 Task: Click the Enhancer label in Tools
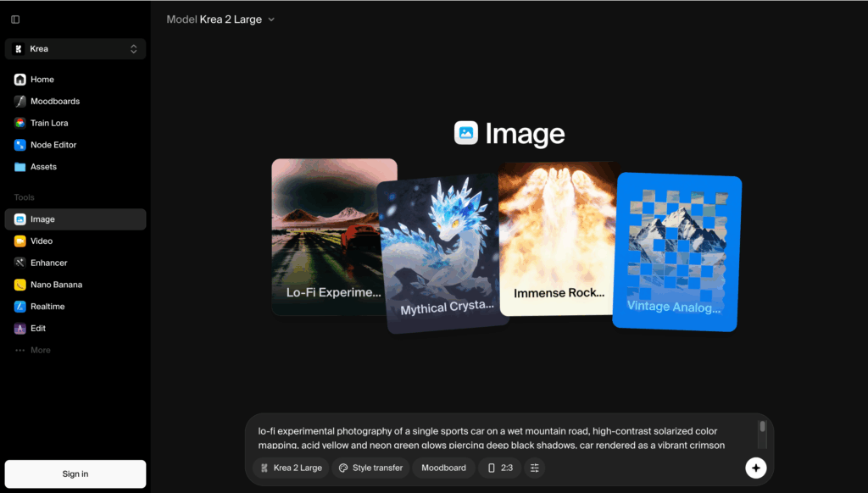pyautogui.click(x=48, y=263)
